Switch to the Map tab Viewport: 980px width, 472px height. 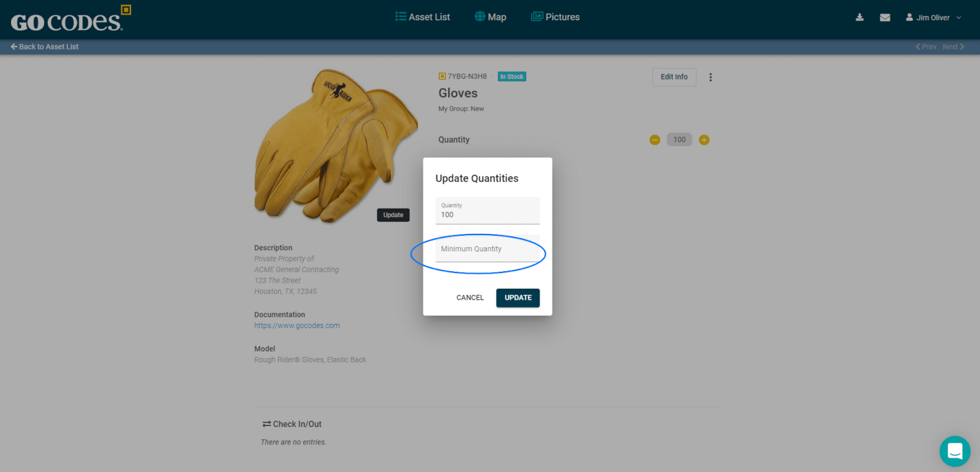pyautogui.click(x=491, y=17)
